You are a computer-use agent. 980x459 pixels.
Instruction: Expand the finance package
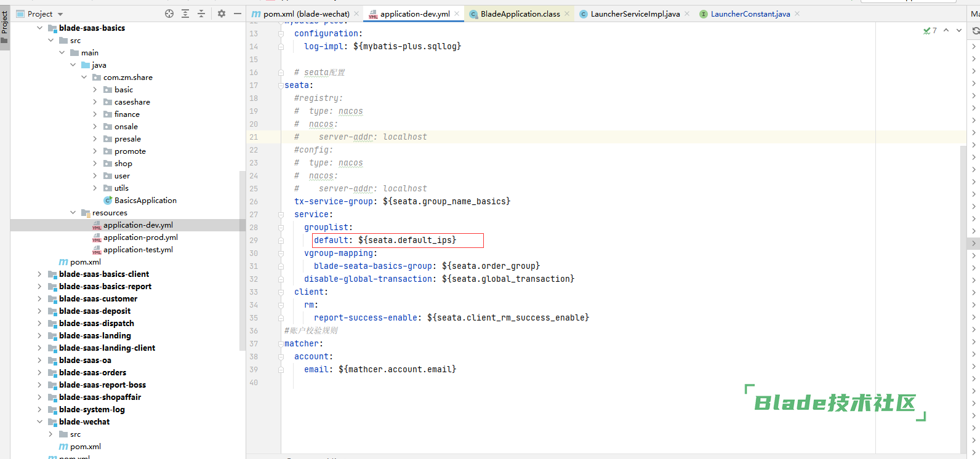[x=95, y=114]
